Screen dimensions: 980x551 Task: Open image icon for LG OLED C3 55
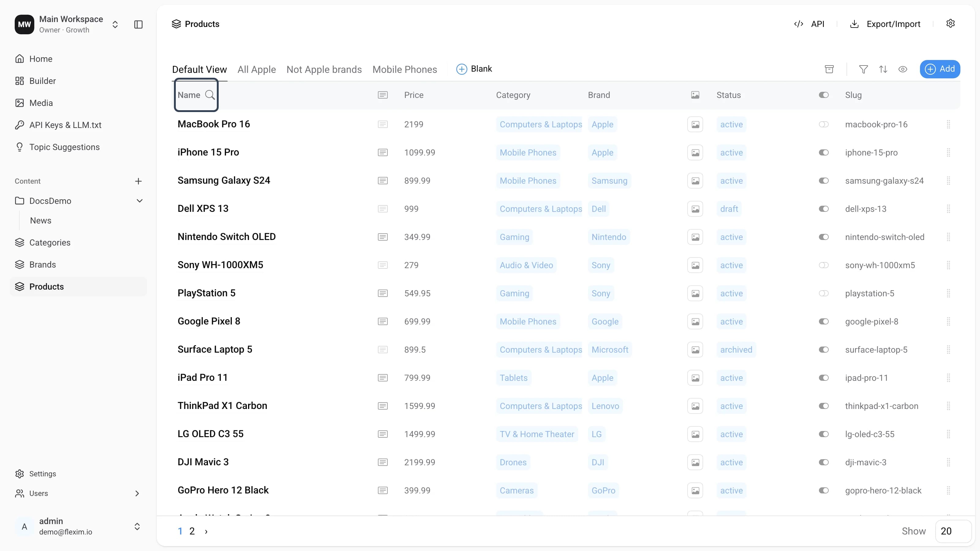(x=695, y=434)
